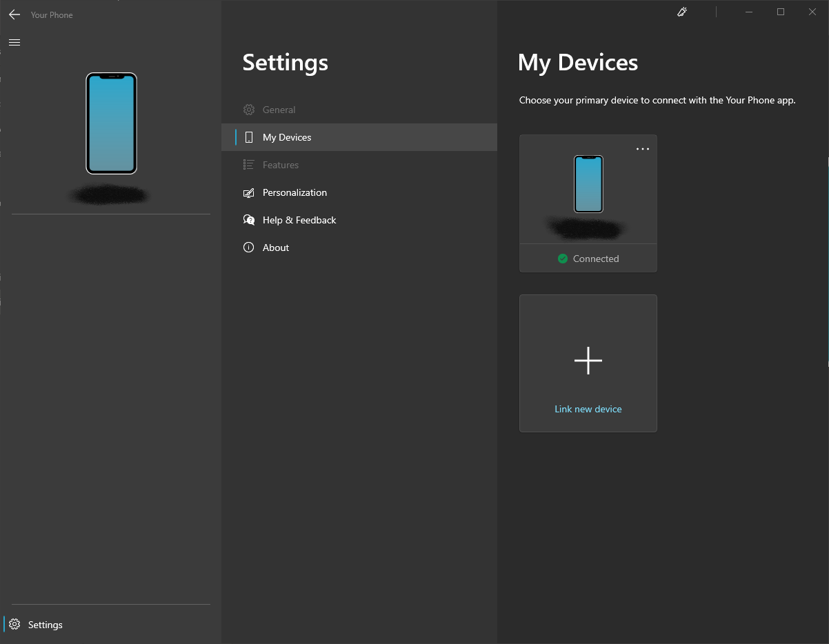829x644 pixels.
Task: Open the connected device's three-dot menu
Action: tap(643, 149)
